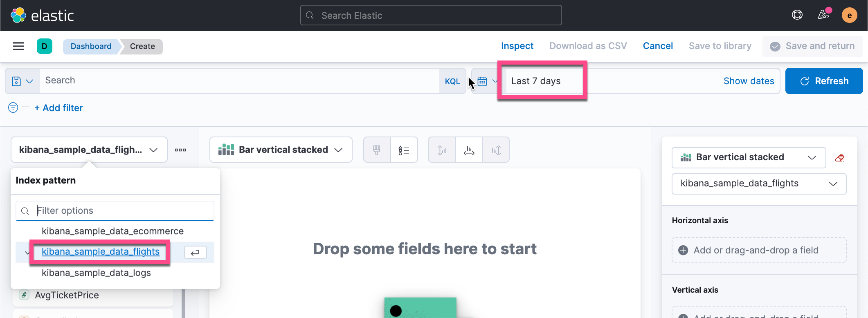The width and height of the screenshot is (868, 318).
Task: Open the hamburger navigation menu
Action: pyautogui.click(x=18, y=46)
